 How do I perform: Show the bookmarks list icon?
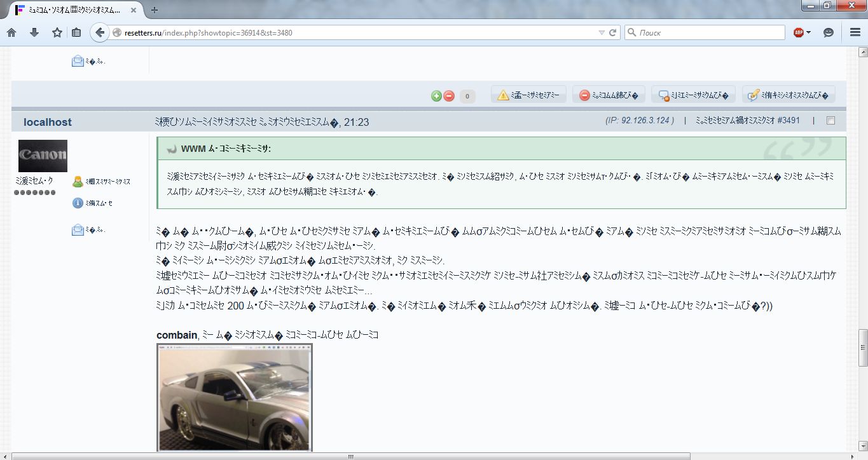[76, 32]
